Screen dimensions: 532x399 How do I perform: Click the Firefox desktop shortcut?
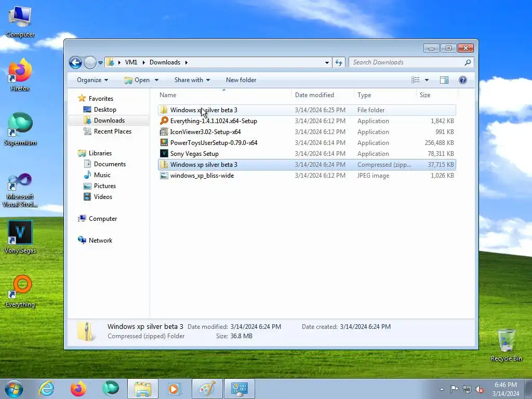point(20,75)
